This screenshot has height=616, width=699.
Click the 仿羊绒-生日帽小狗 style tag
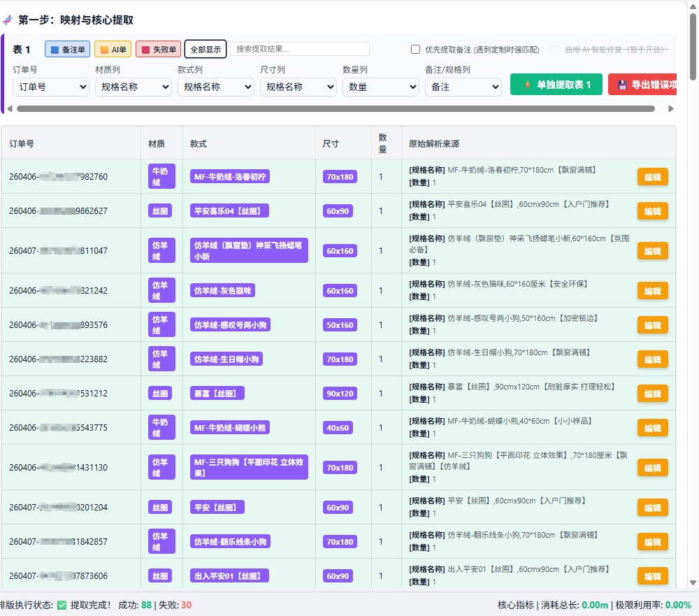pyautogui.click(x=226, y=359)
